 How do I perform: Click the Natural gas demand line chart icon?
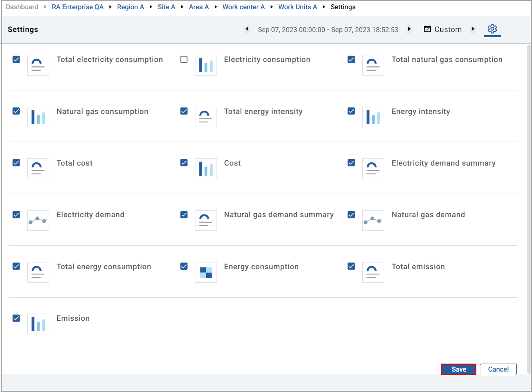click(373, 220)
